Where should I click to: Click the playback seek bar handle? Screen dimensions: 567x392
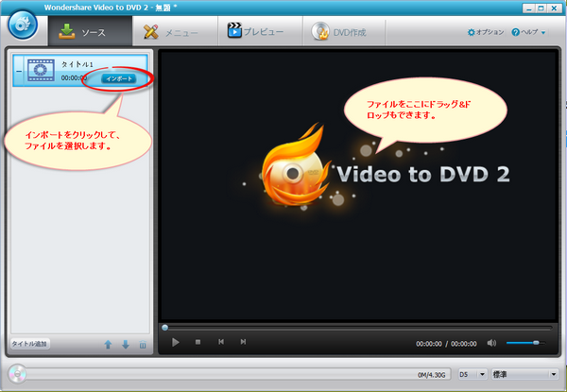[164, 328]
